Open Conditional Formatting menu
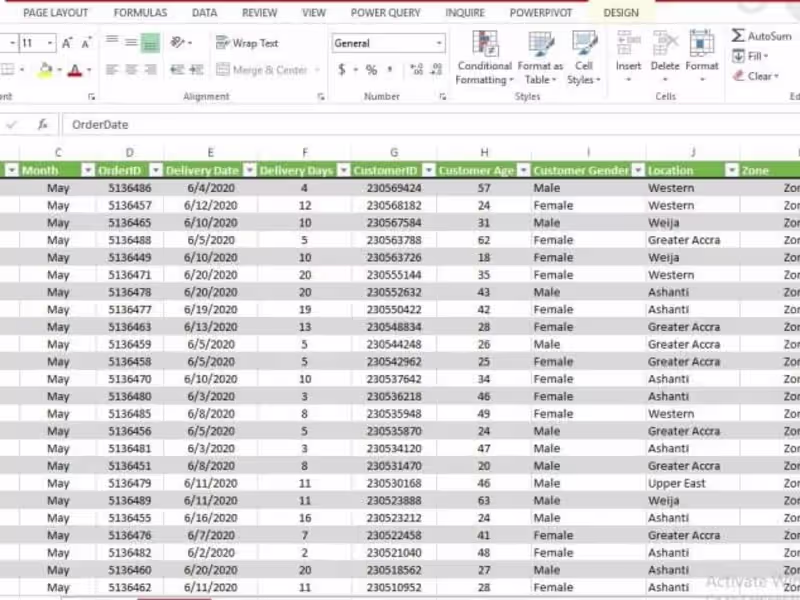 point(484,58)
